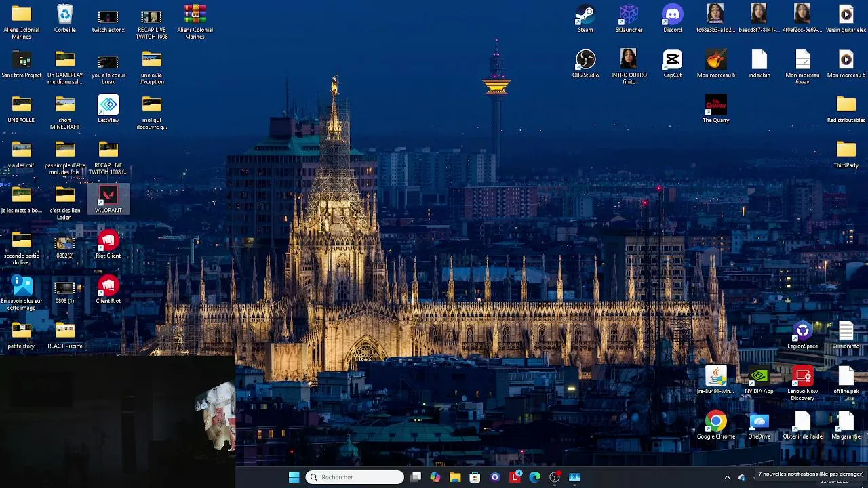This screenshot has height=488, width=868.
Task: Open Task View from the taskbar
Action: click(416, 477)
